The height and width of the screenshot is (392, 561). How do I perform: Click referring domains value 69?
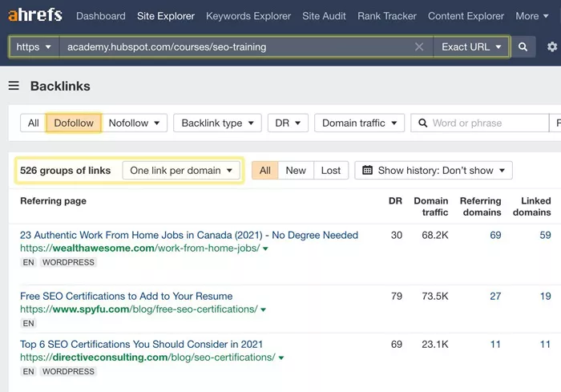(x=495, y=235)
